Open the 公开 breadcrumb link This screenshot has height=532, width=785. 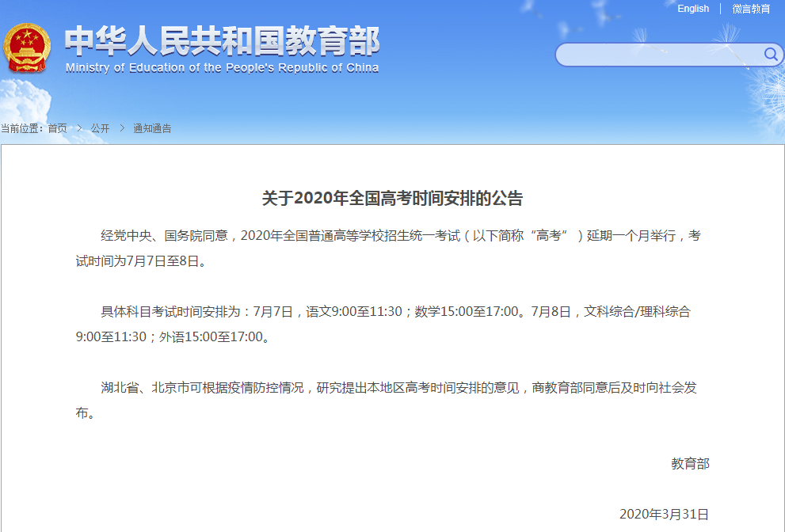coord(101,127)
